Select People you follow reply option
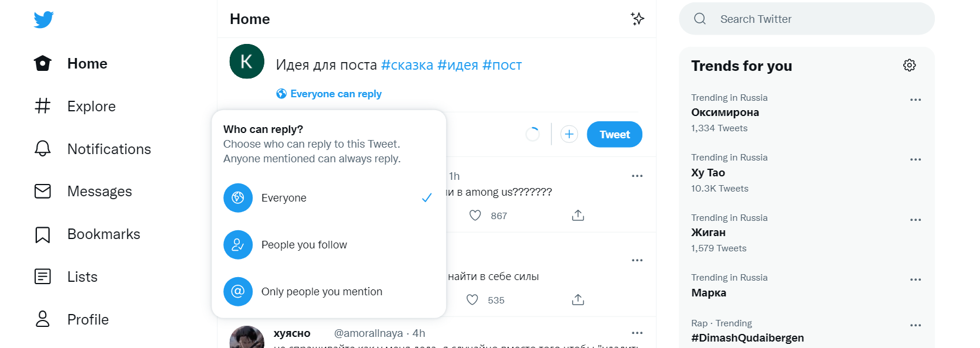 coord(304,245)
